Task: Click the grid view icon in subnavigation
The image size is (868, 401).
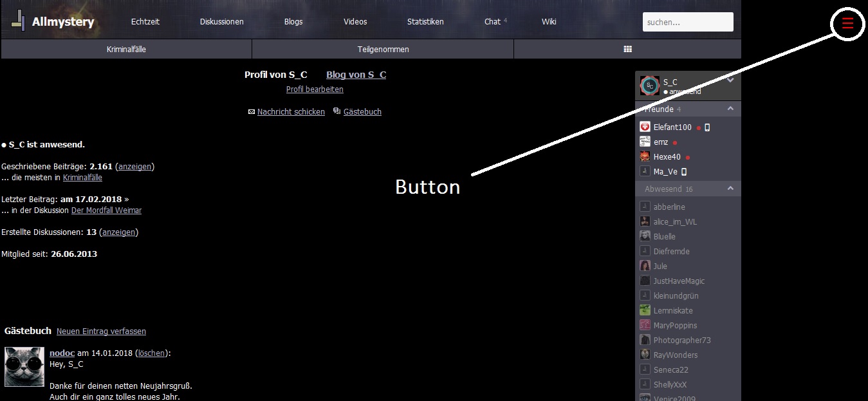Action: pos(627,49)
